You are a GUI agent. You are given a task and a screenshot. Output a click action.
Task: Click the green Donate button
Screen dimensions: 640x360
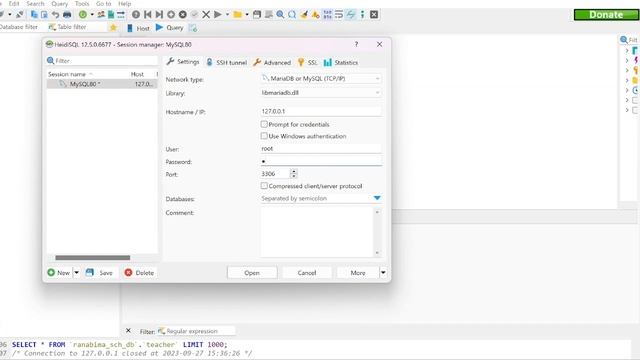pyautogui.click(x=606, y=15)
